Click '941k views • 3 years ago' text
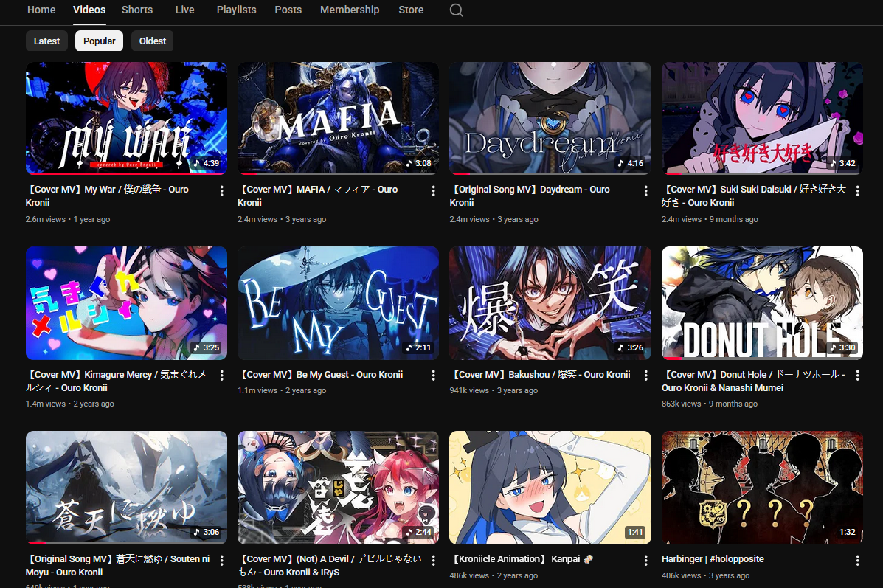The width and height of the screenshot is (883, 588). pyautogui.click(x=494, y=390)
